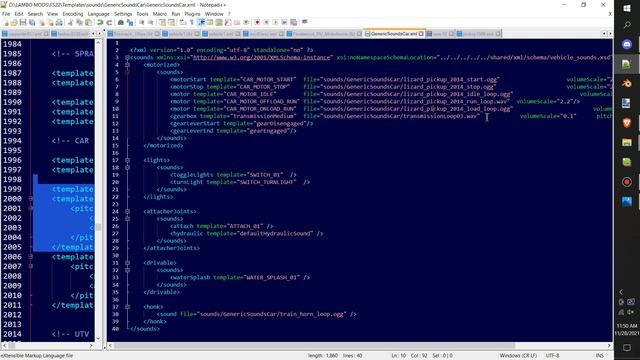Collapse the motorized fold on line 4
The height and width of the screenshot is (360, 640).
coord(127,65)
